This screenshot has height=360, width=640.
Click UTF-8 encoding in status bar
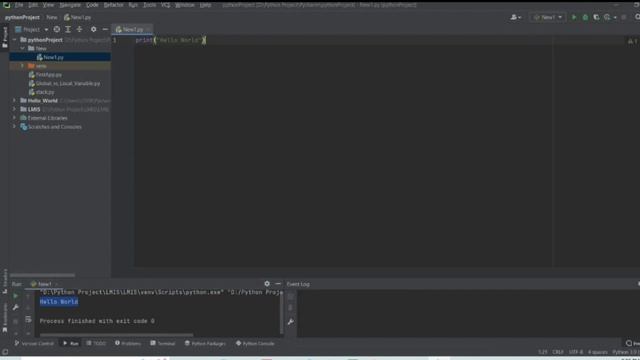point(576,352)
